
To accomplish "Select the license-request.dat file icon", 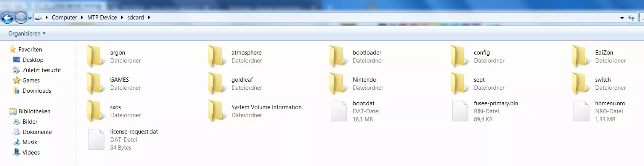I will [96, 139].
